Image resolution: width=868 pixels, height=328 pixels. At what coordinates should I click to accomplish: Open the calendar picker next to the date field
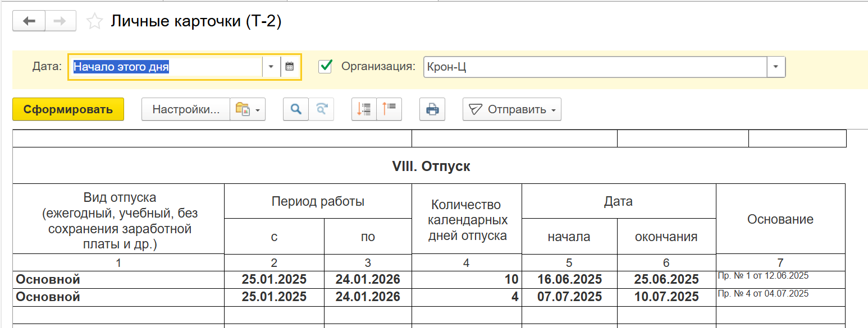290,67
